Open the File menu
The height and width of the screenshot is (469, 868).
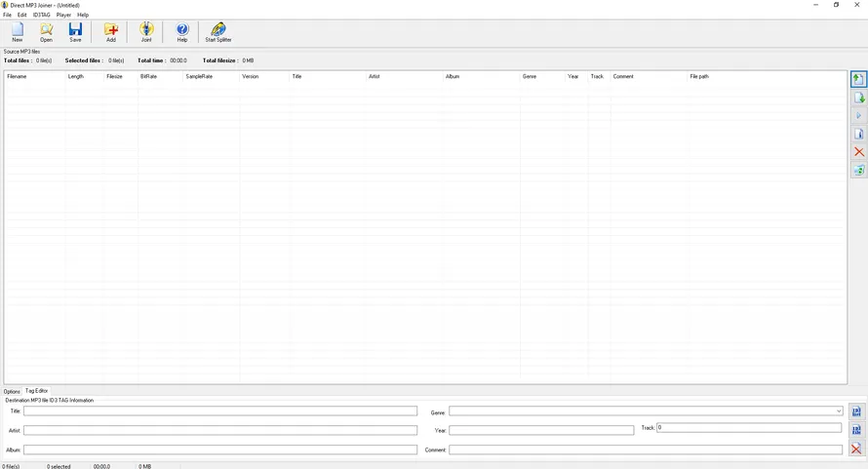(7, 15)
